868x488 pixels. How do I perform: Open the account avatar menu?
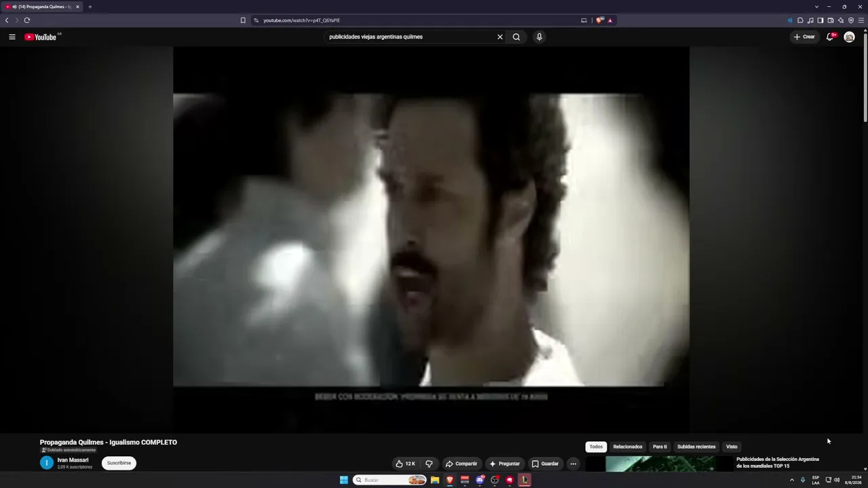point(849,37)
